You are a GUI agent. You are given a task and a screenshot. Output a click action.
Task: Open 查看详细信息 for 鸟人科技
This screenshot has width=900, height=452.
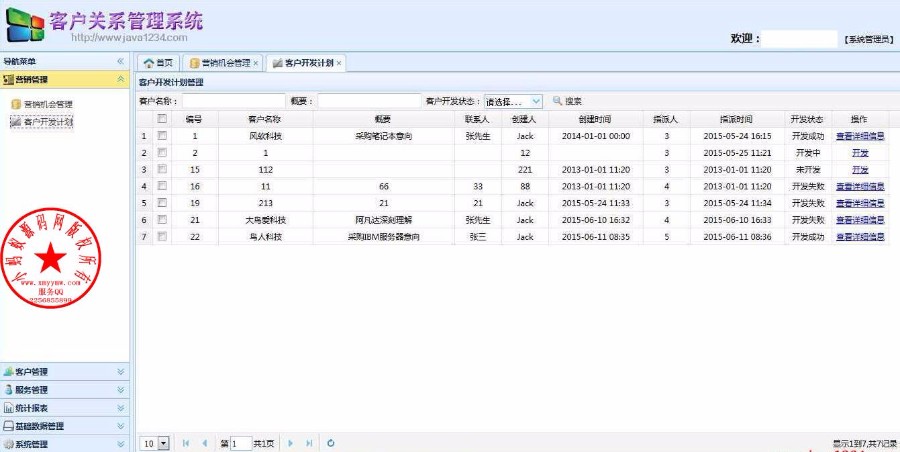pos(860,237)
